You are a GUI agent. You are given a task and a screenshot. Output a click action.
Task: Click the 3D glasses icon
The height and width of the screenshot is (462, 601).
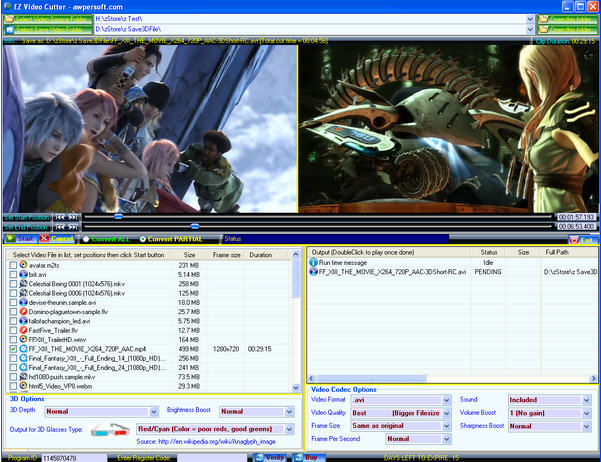tap(116, 428)
